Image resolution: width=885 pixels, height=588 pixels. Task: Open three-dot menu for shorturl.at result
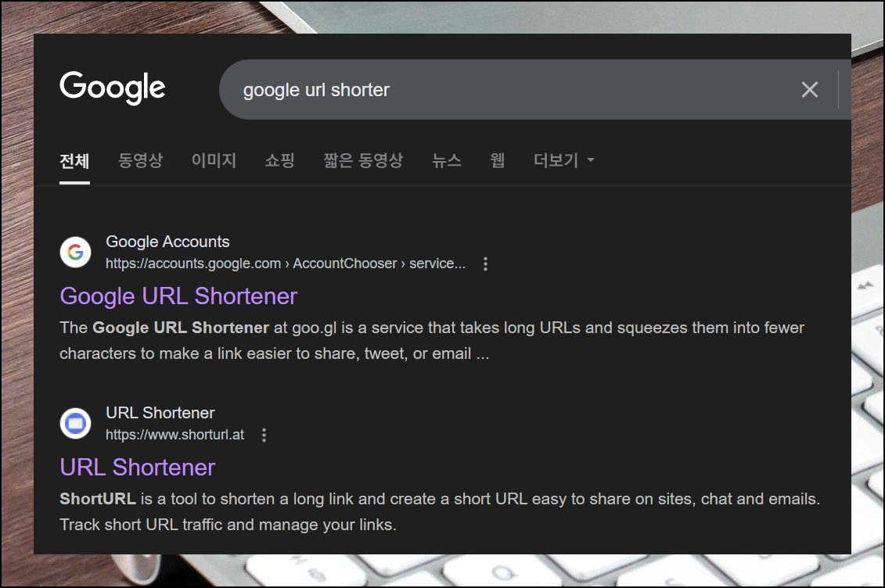coord(264,435)
